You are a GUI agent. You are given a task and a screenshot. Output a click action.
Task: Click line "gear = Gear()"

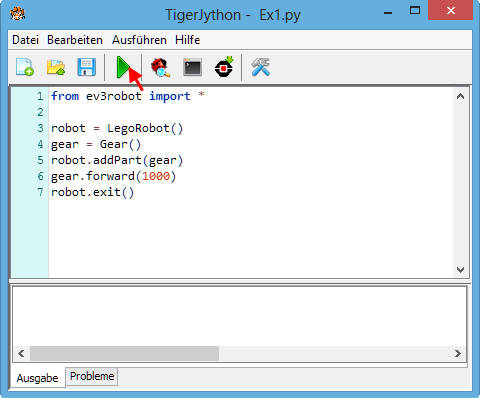(x=96, y=144)
